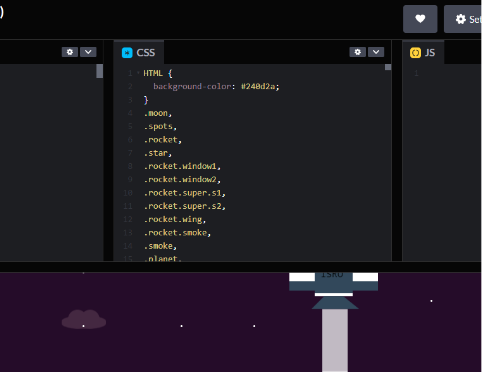Click line 1 in JS editor

(416, 73)
